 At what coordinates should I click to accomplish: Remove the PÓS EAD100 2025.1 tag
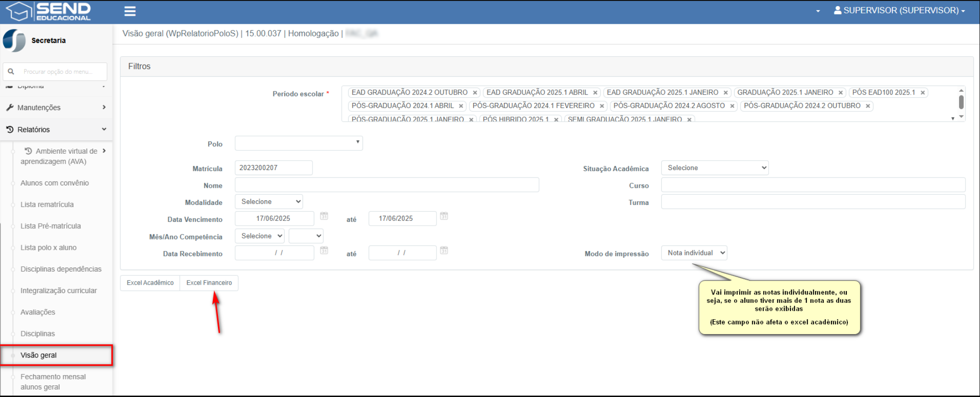[922, 93]
